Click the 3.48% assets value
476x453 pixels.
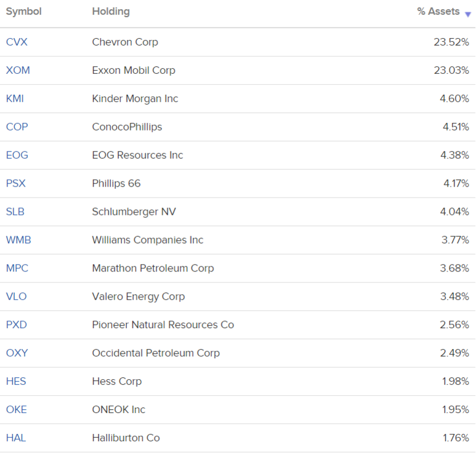tap(454, 296)
